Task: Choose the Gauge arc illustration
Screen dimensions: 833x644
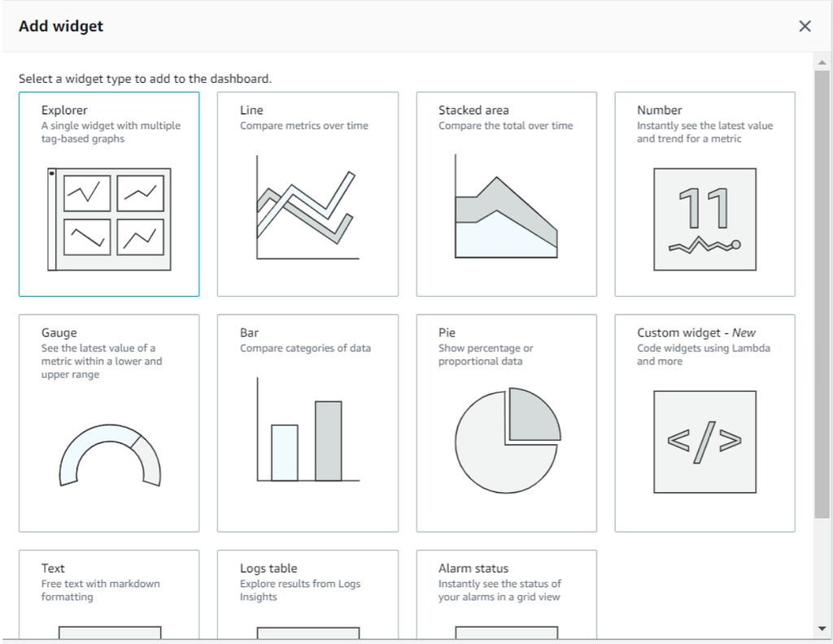Action: pyautogui.click(x=110, y=455)
